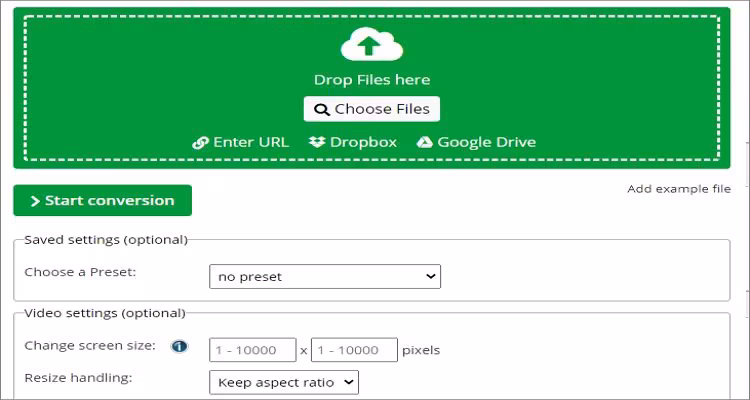
Task: Click the Choose a Preset label
Action: (x=80, y=272)
